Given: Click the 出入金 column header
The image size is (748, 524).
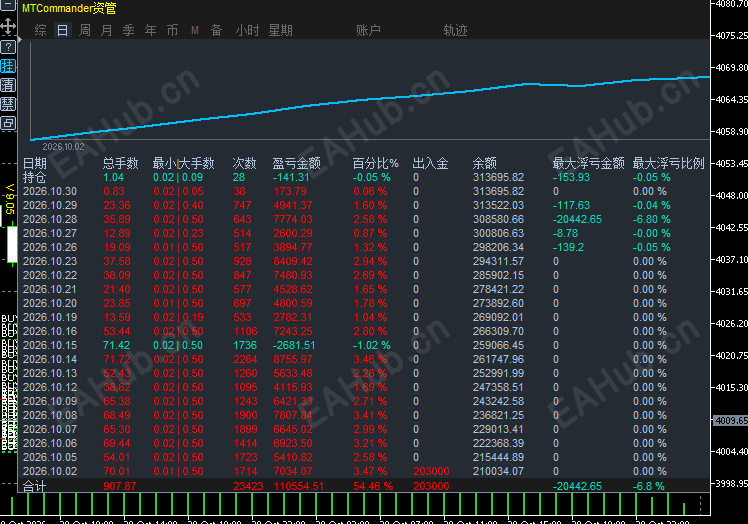Looking at the screenshot, I should (430, 164).
